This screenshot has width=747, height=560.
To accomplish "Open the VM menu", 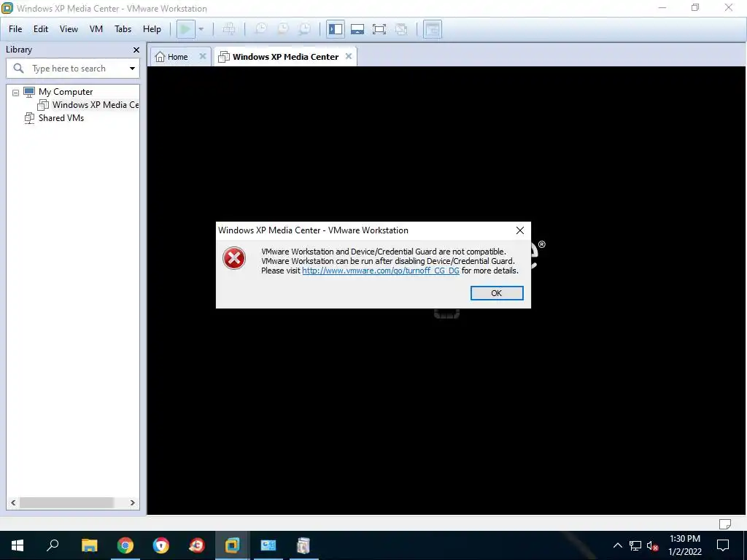I will [x=96, y=29].
